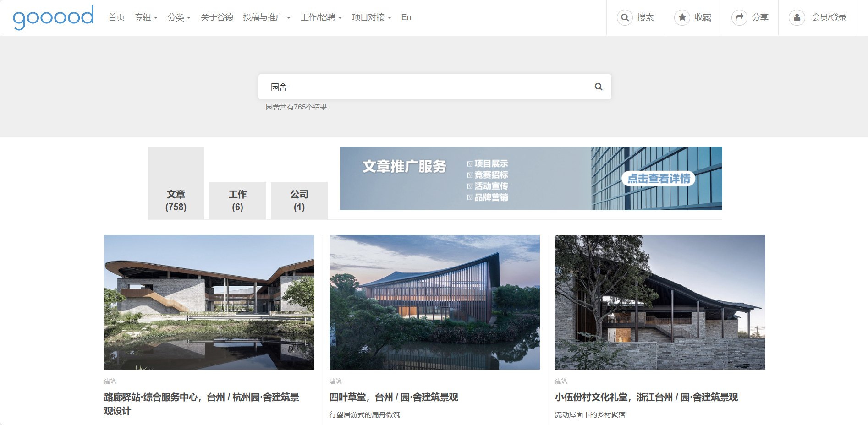Viewport: 868px width, 425px height.
Task: Switch to the 工作 (6) tab
Action: coord(237,201)
